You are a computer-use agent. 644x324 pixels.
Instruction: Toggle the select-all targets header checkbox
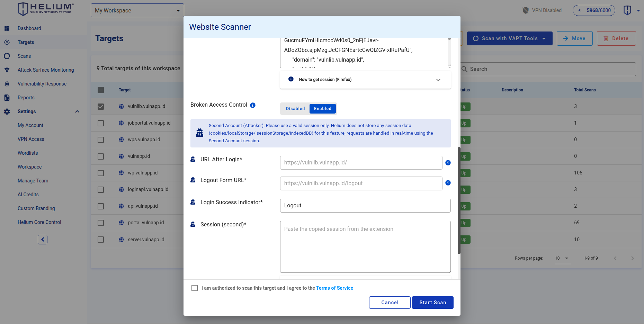[101, 90]
